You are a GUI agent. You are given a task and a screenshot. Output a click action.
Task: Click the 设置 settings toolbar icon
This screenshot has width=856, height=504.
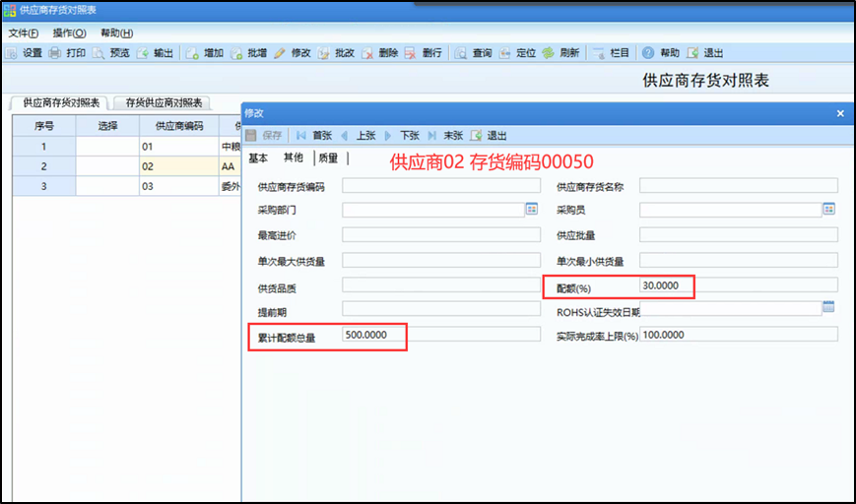coord(12,53)
